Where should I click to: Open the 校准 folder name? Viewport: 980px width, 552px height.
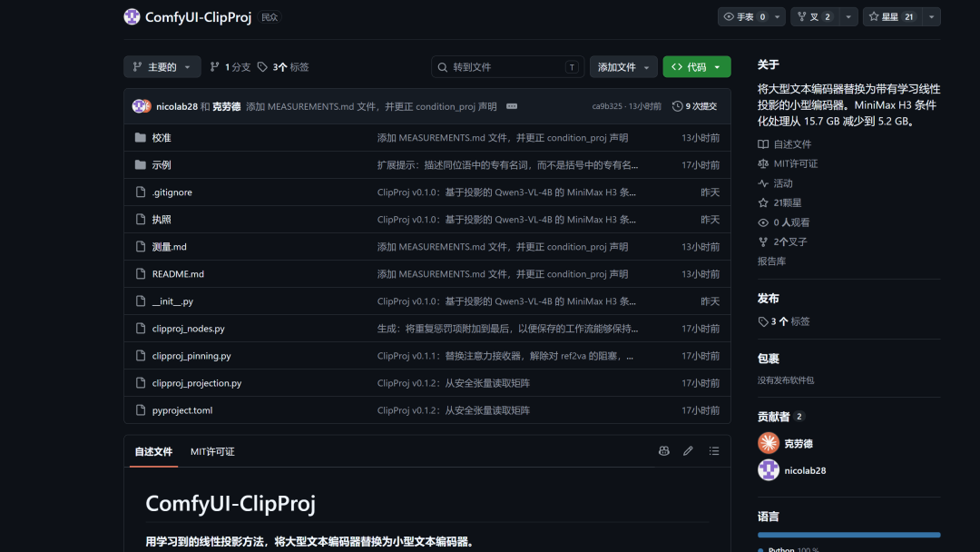tap(162, 137)
